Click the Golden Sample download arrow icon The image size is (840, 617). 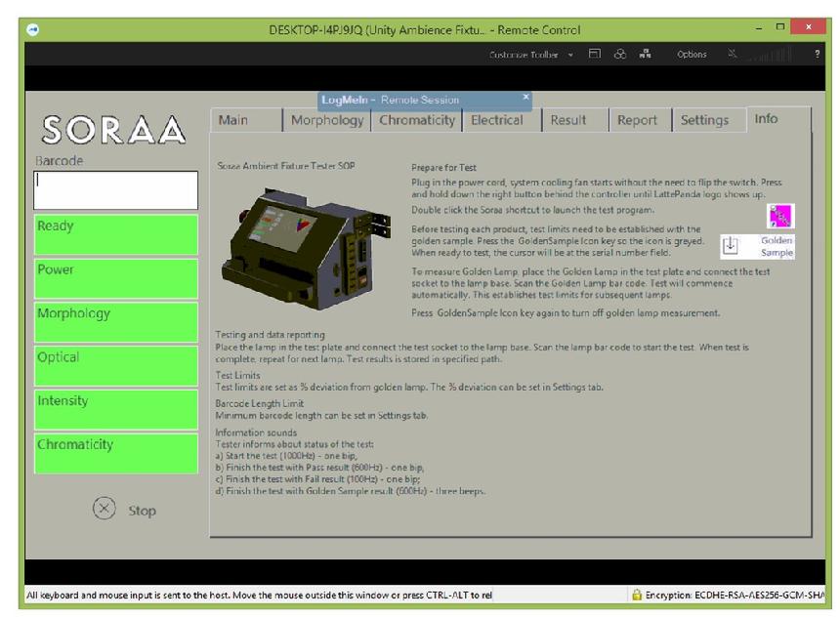point(731,246)
